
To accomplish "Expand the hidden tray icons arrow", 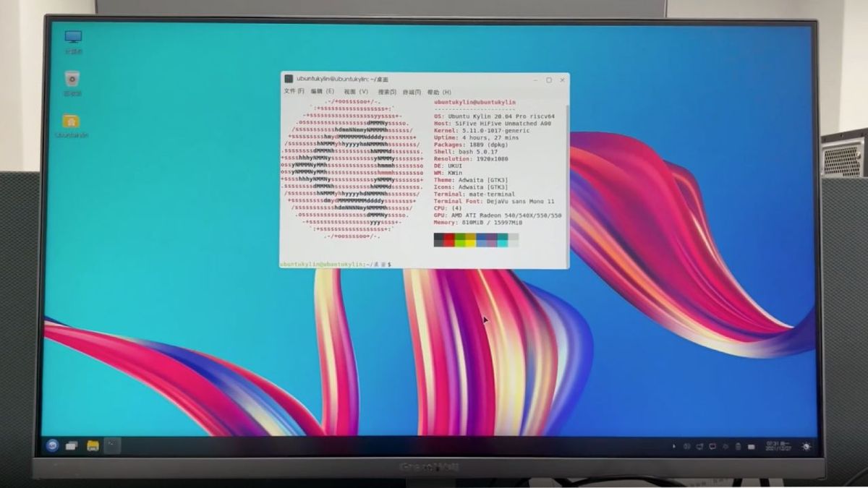I will (674, 447).
